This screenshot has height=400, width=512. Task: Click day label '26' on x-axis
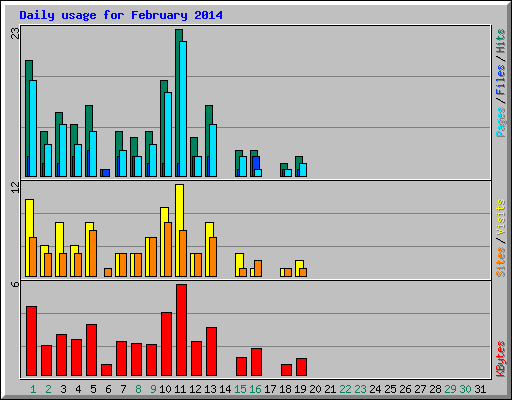(405, 389)
